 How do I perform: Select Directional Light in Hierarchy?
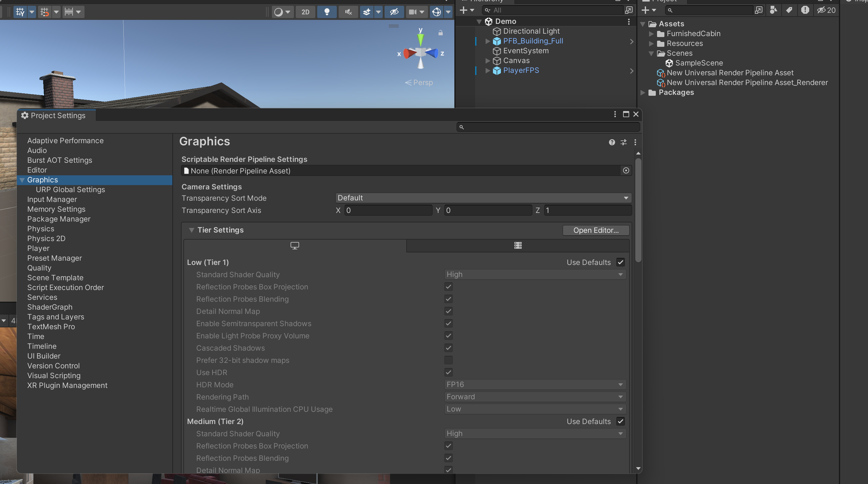pyautogui.click(x=531, y=31)
